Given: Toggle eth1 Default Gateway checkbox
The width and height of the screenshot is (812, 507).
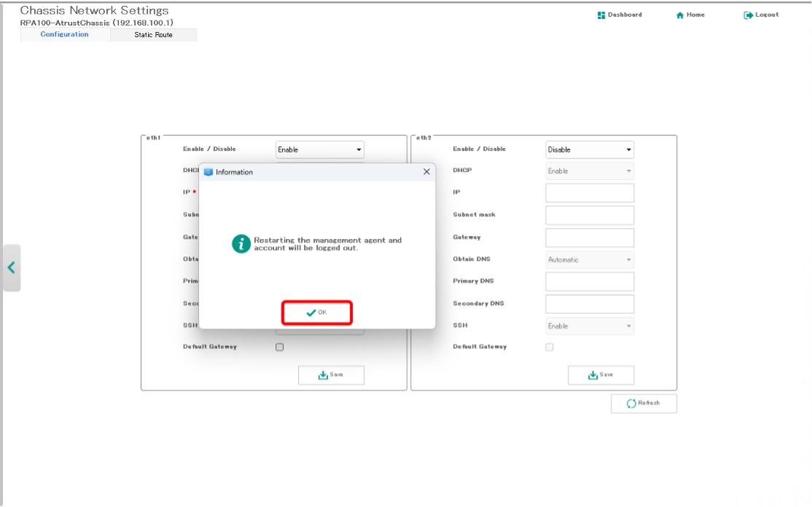Looking at the screenshot, I should point(279,347).
